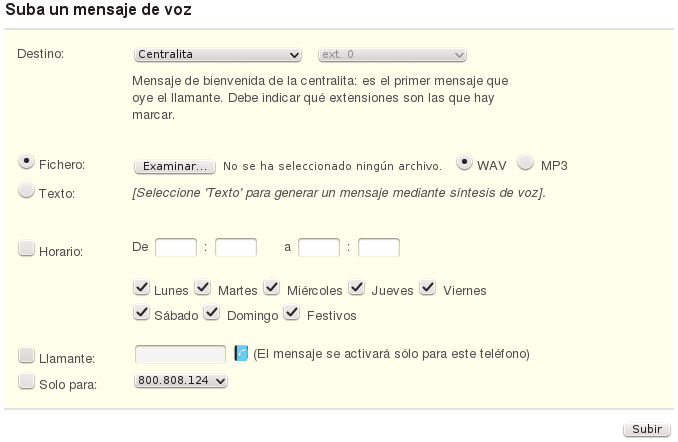Enable the Horario checkbox
The image size is (678, 442).
tap(27, 248)
